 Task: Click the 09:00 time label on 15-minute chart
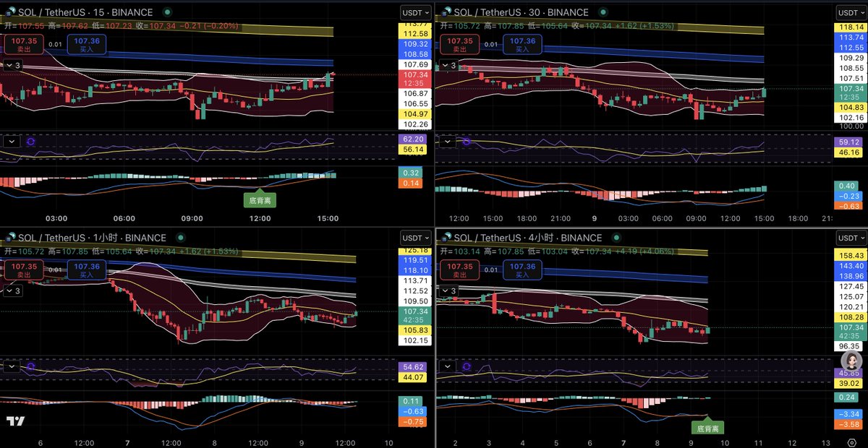point(192,218)
